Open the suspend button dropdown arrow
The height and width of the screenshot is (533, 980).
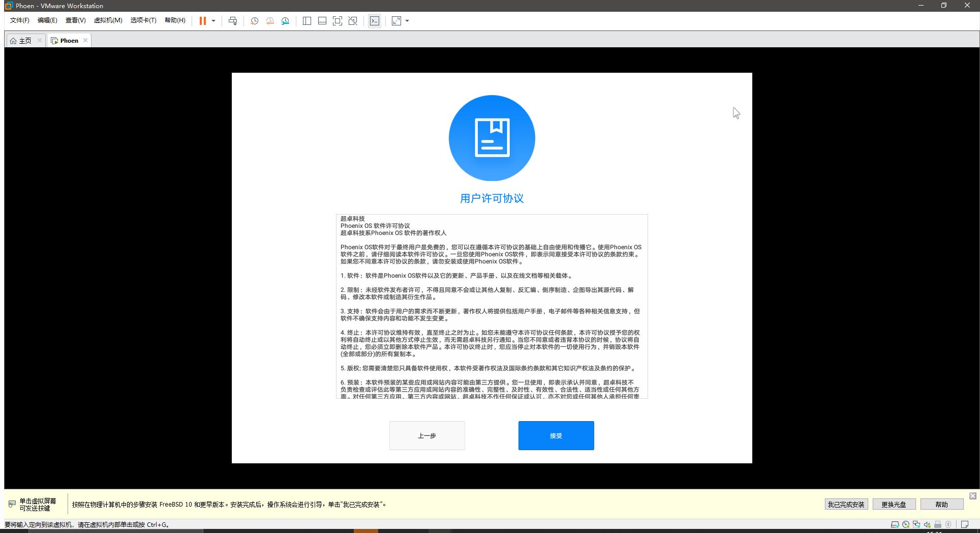[x=213, y=21]
